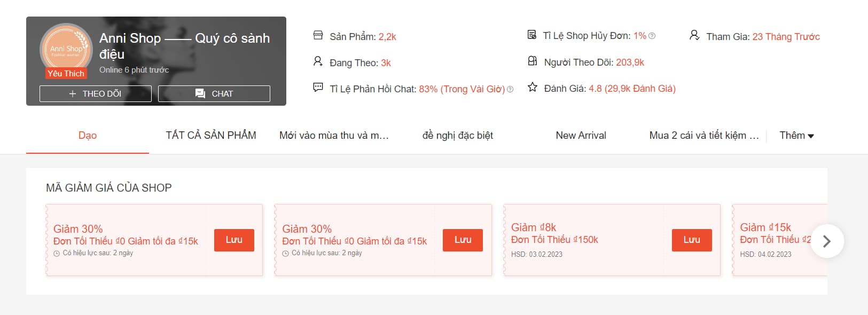Click the joined date person icon
Screen dimensions: 868x315
694,35
